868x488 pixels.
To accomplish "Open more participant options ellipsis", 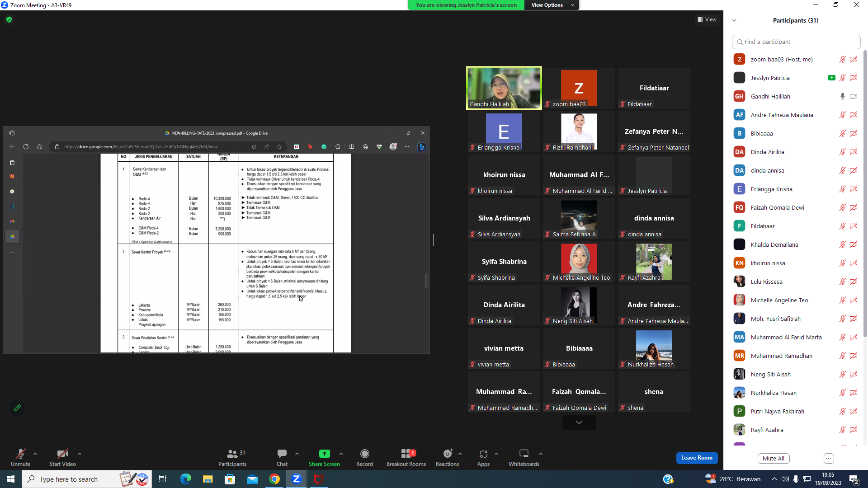I will click(x=829, y=458).
